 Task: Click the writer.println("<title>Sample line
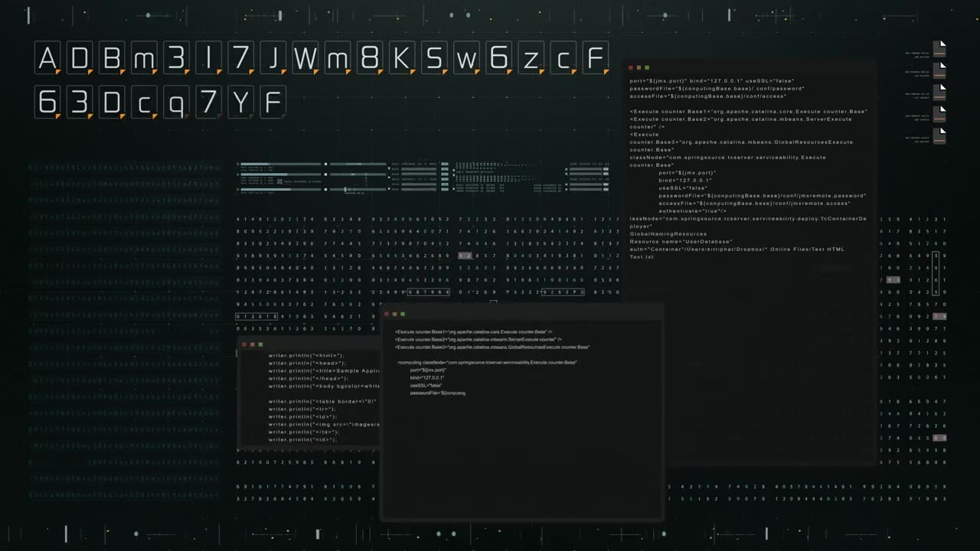coord(324,370)
